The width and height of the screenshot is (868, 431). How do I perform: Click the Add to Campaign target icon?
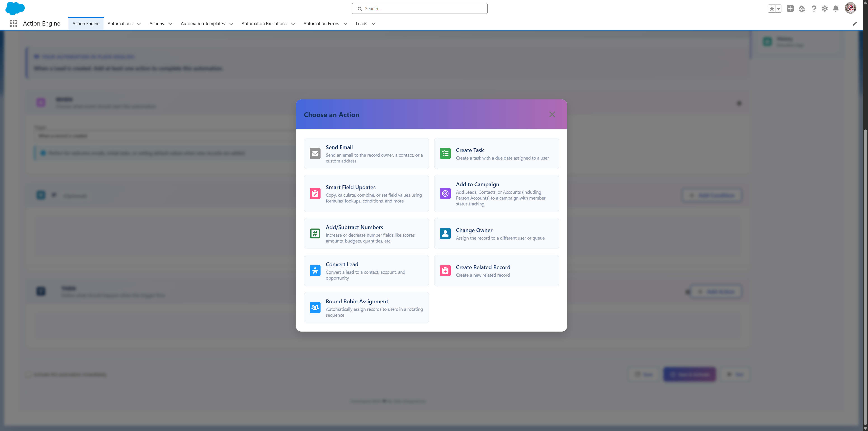pyautogui.click(x=445, y=193)
